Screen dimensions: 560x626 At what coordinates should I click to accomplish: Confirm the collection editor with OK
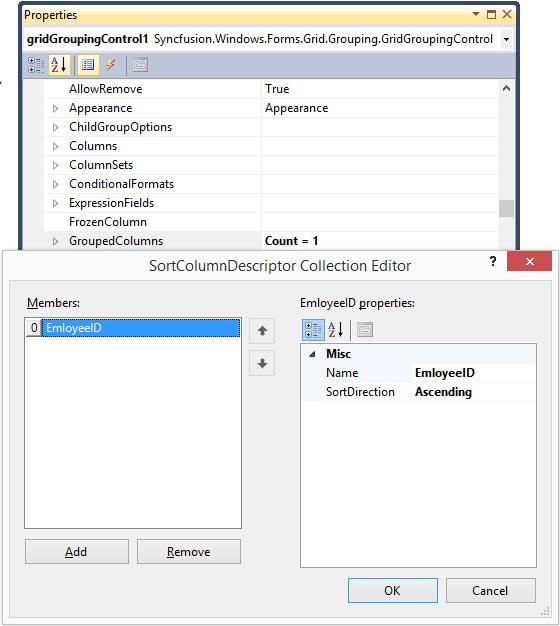(x=393, y=590)
